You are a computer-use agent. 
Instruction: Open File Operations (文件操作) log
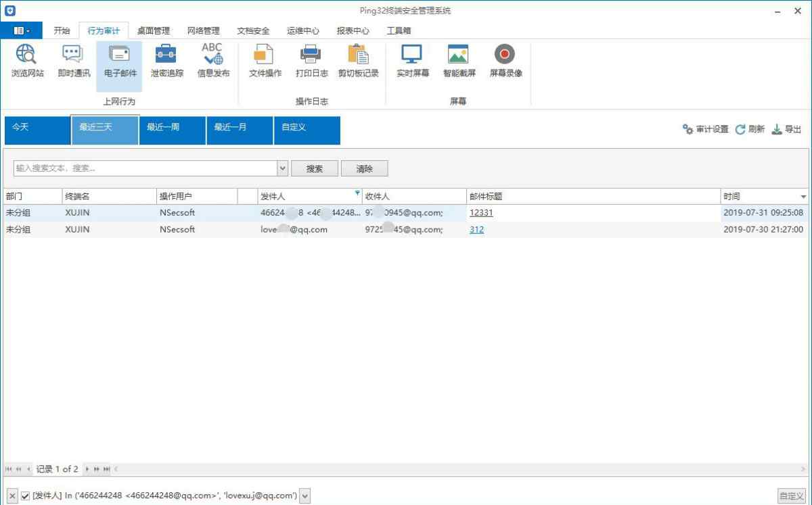coord(265,62)
